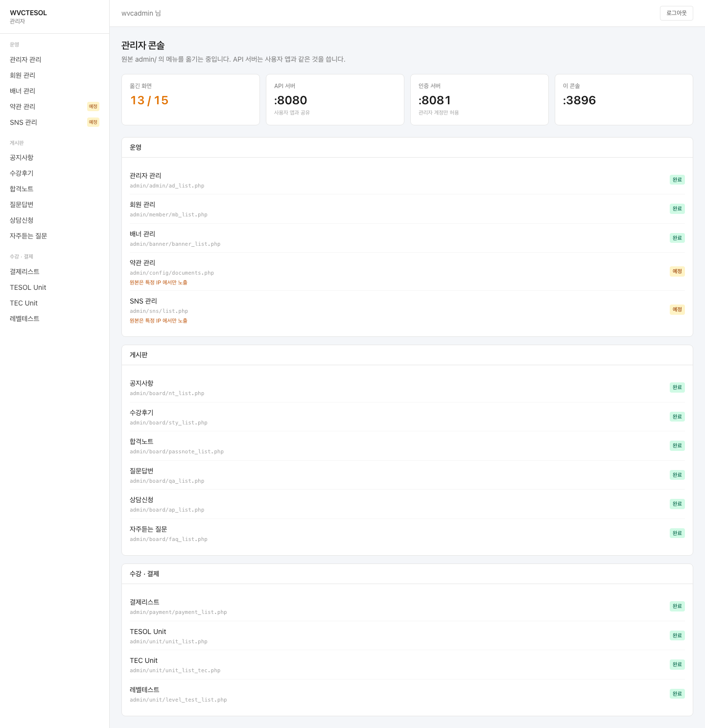Click the 완료 badge on the 레벨테스트 row

(677, 694)
